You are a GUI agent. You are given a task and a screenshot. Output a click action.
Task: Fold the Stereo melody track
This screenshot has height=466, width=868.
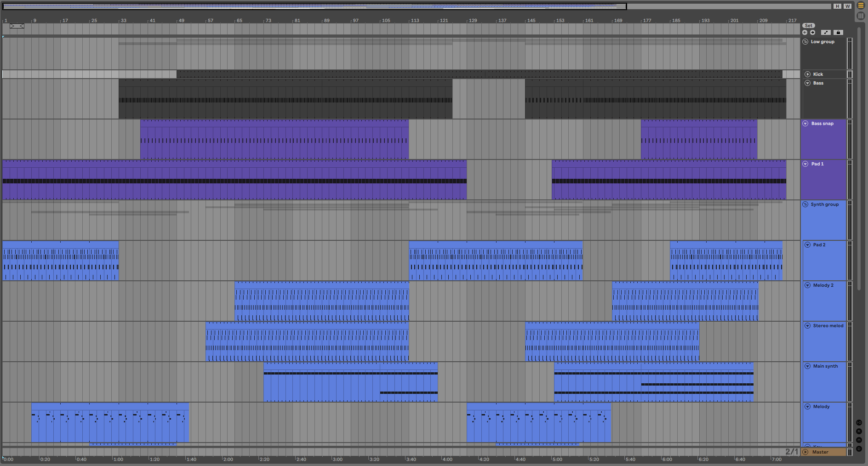tap(808, 326)
